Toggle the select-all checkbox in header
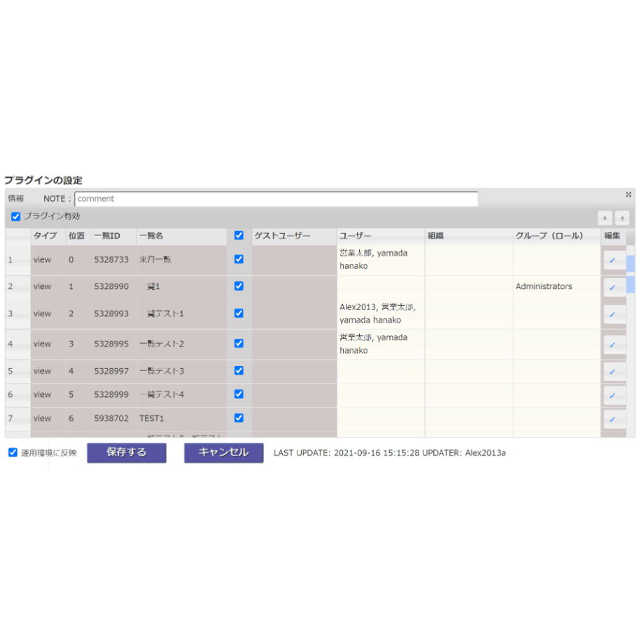 click(x=239, y=235)
